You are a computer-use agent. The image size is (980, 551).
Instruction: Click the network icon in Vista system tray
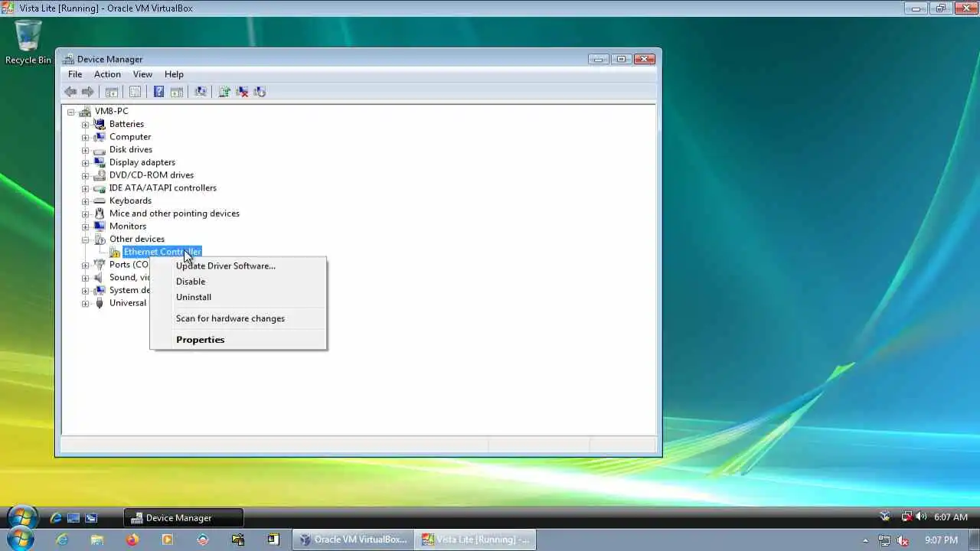(906, 517)
